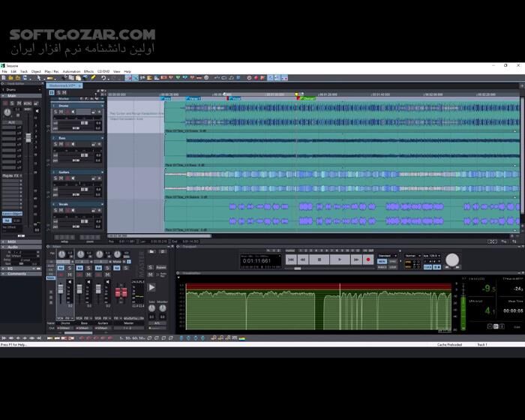Open the Normal dropdown in transport

[x=412, y=256]
